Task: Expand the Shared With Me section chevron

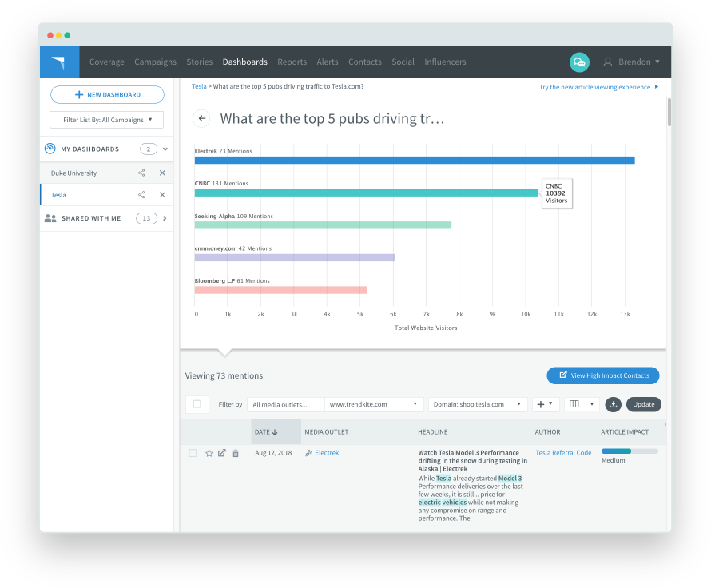Action: (165, 218)
